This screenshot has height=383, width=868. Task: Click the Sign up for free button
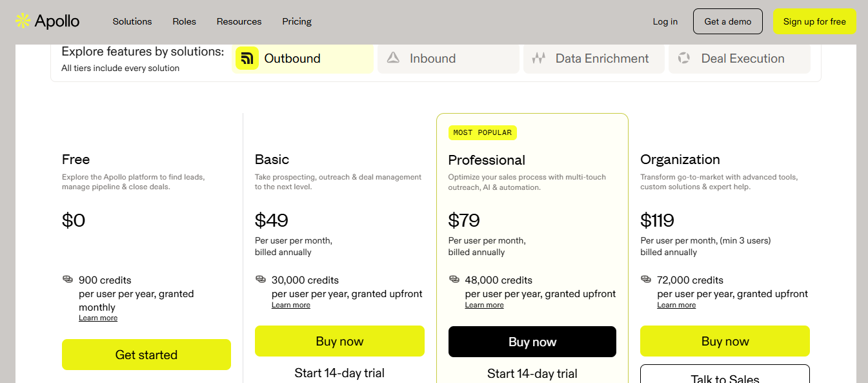click(814, 21)
